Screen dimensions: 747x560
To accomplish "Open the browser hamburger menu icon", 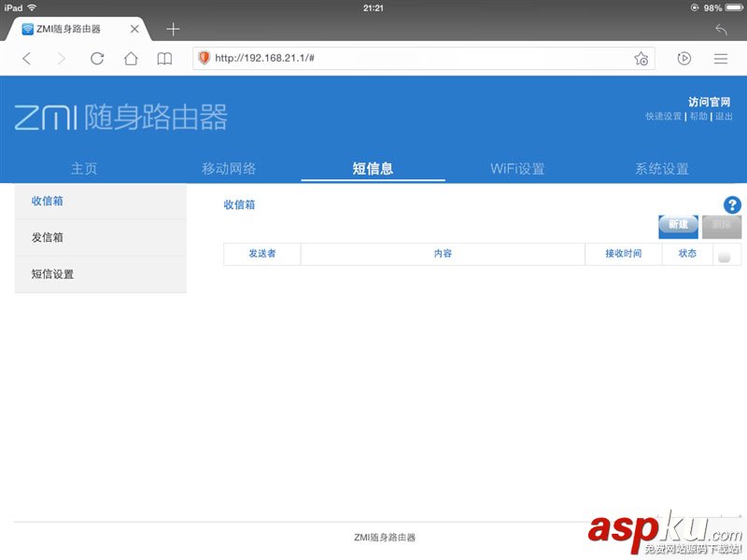I will click(721, 58).
